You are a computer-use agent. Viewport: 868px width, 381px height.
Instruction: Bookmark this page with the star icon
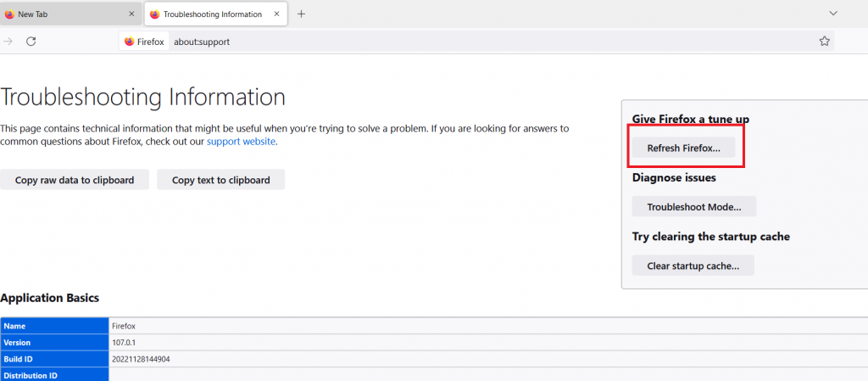824,41
